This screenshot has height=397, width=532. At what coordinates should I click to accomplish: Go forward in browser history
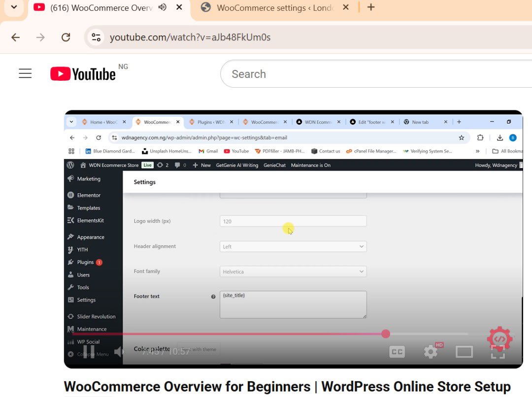pos(40,37)
